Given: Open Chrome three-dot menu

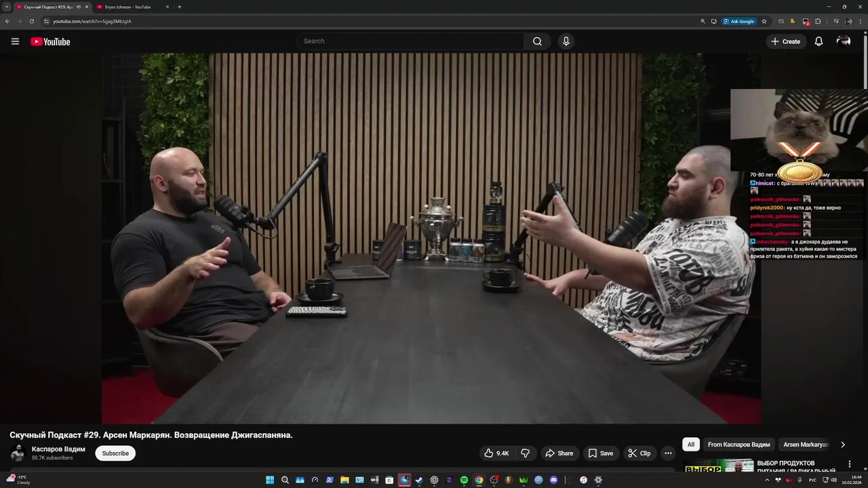Looking at the screenshot, I should coord(861,21).
